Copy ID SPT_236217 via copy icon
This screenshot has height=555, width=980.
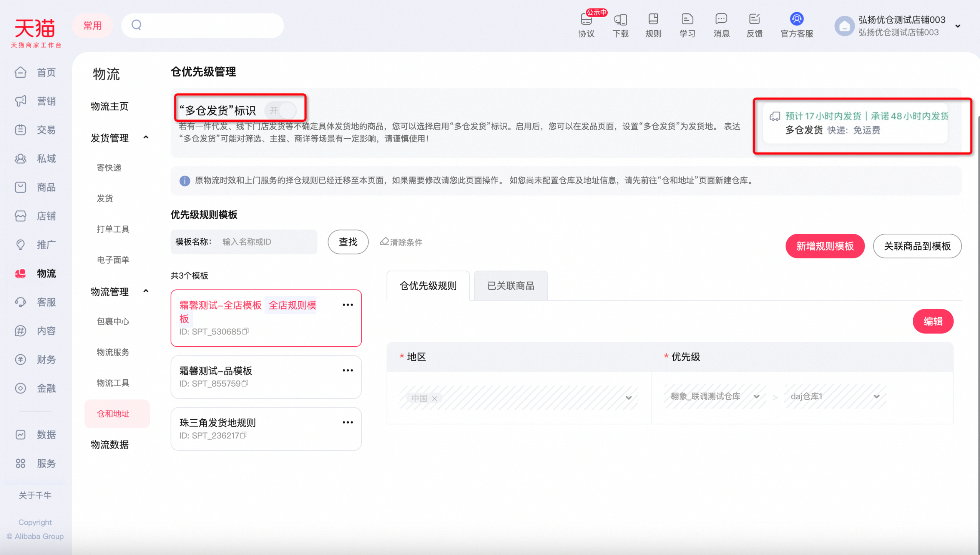243,435
